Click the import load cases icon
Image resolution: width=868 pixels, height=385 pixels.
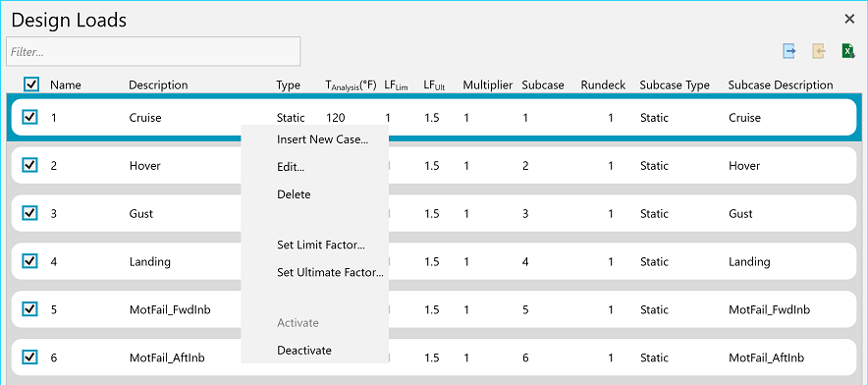789,51
